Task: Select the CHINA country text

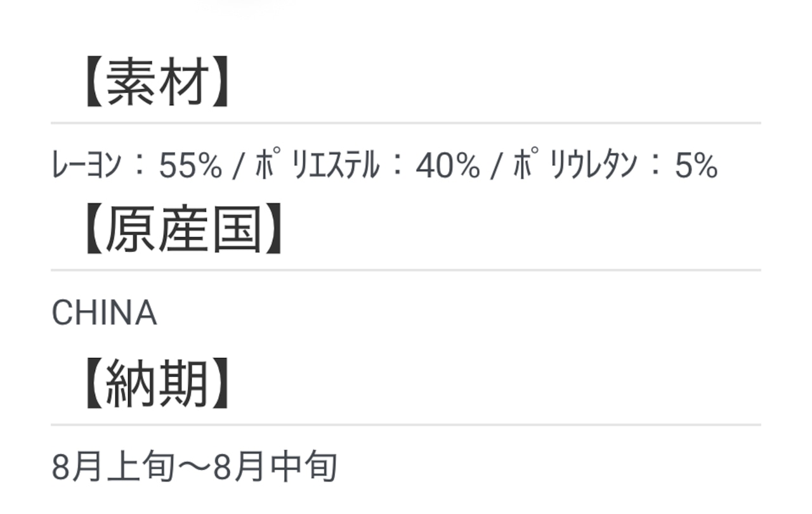Action: (x=104, y=313)
